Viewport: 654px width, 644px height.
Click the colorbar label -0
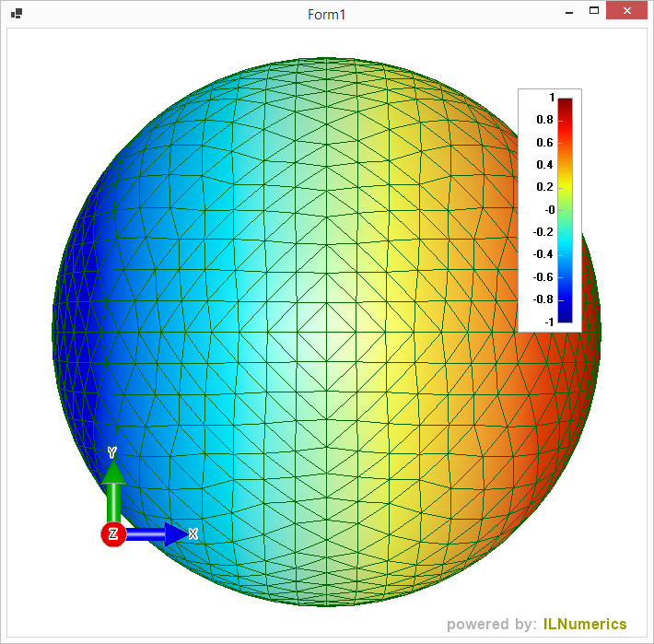[x=550, y=210]
